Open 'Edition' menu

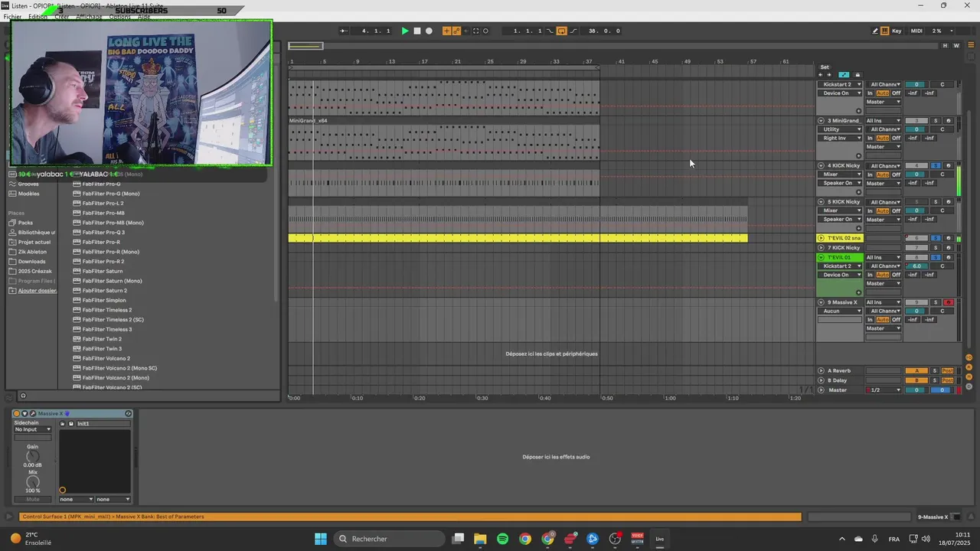click(x=38, y=17)
